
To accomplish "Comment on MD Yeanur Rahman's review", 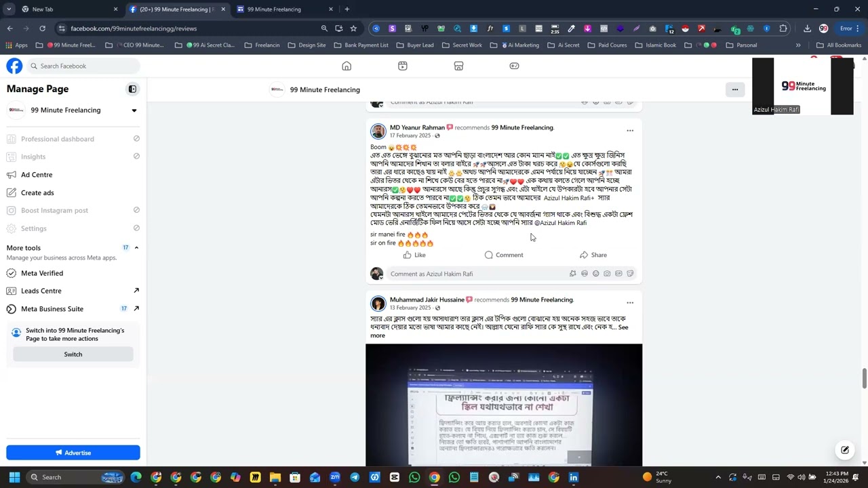I will click(504, 255).
